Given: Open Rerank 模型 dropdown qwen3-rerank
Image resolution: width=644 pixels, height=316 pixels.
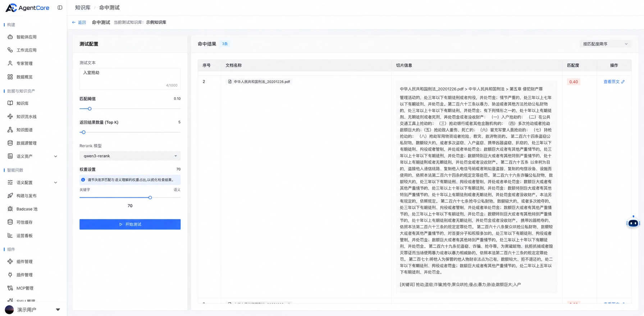Looking at the screenshot, I should [x=130, y=156].
